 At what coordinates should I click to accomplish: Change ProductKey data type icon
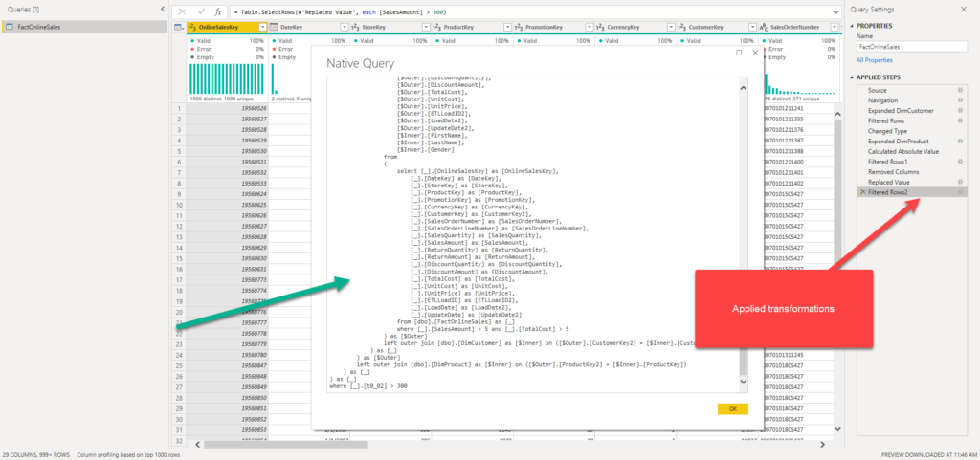coord(436,28)
